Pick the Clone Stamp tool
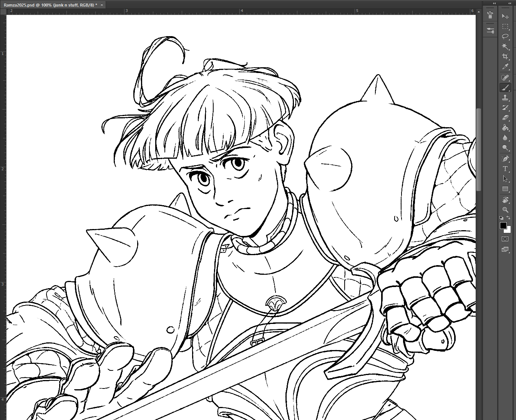The image size is (516, 420). click(x=505, y=98)
